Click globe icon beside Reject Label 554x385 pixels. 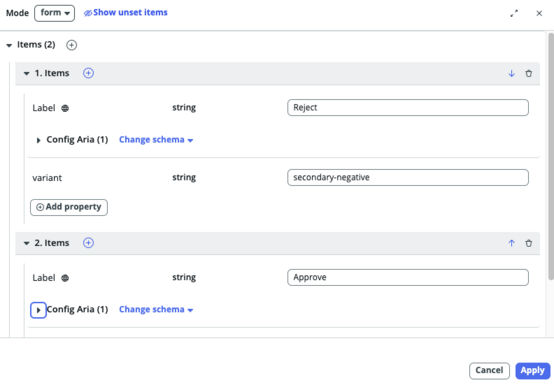65,108
